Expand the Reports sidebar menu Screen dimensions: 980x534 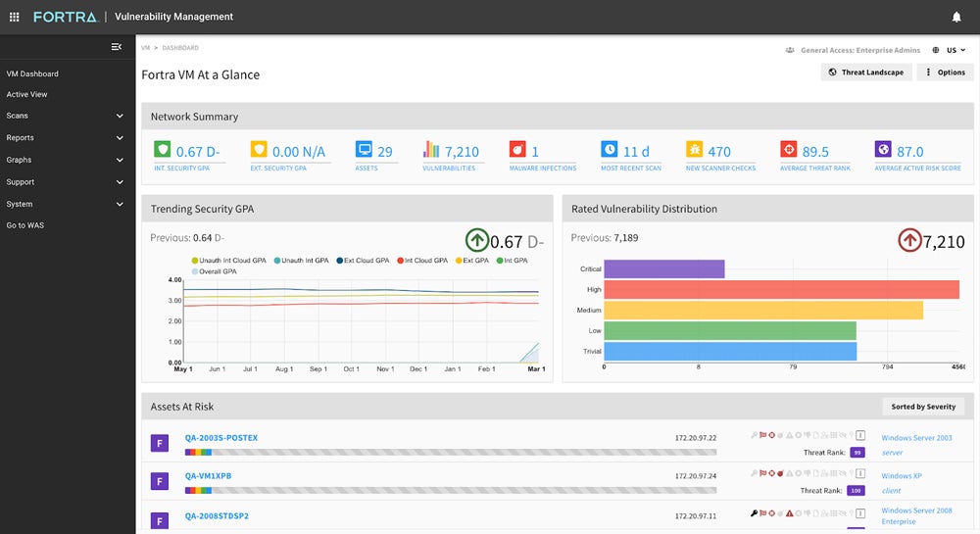[x=64, y=138]
